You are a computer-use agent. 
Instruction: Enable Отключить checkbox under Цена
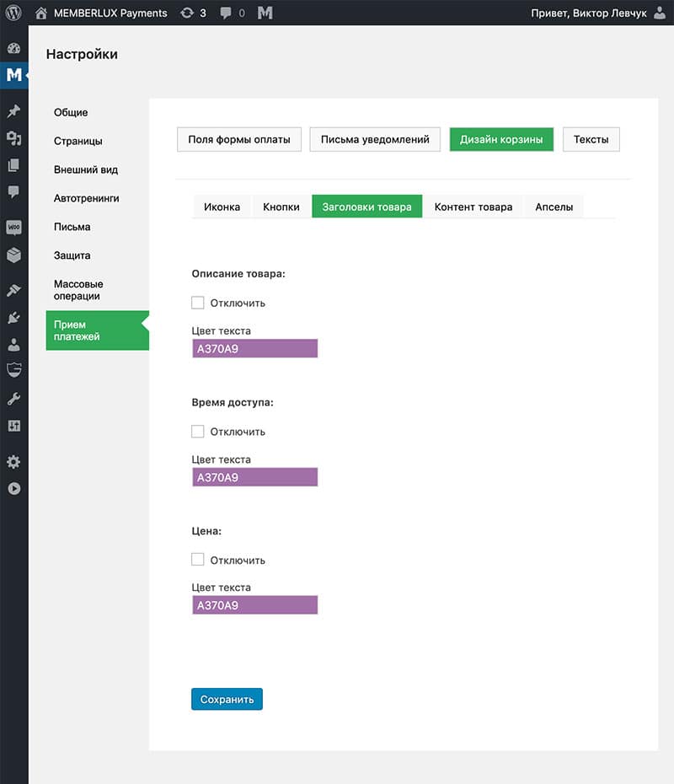tap(198, 559)
